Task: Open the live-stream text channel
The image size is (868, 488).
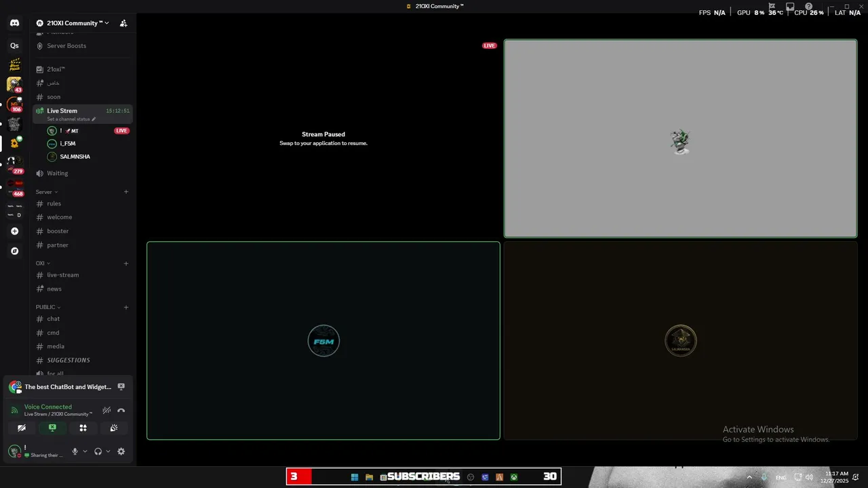Action: 83,275
